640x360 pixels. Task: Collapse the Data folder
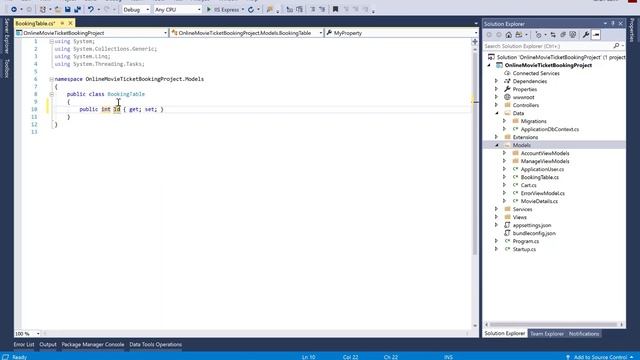tap(496, 113)
